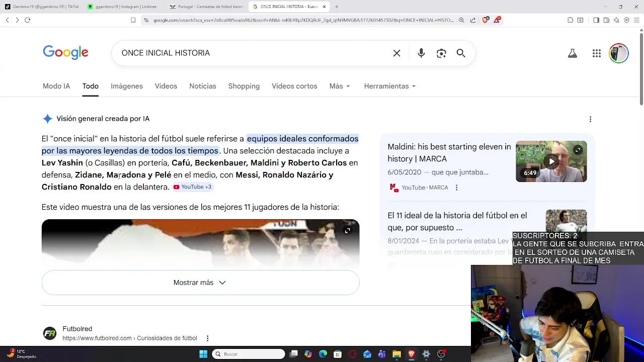644x362 pixels.
Task: Click the magnifier search button in the search box
Action: click(x=461, y=53)
